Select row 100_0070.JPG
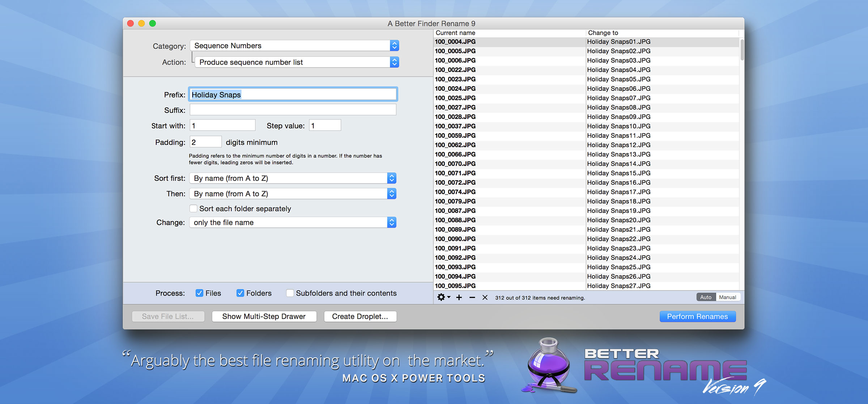868x404 pixels. [x=587, y=164]
